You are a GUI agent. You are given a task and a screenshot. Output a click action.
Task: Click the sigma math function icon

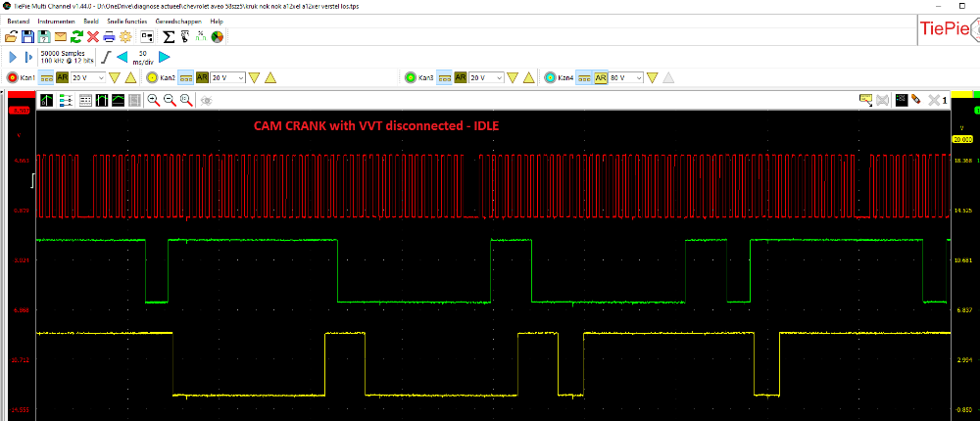[x=168, y=37]
